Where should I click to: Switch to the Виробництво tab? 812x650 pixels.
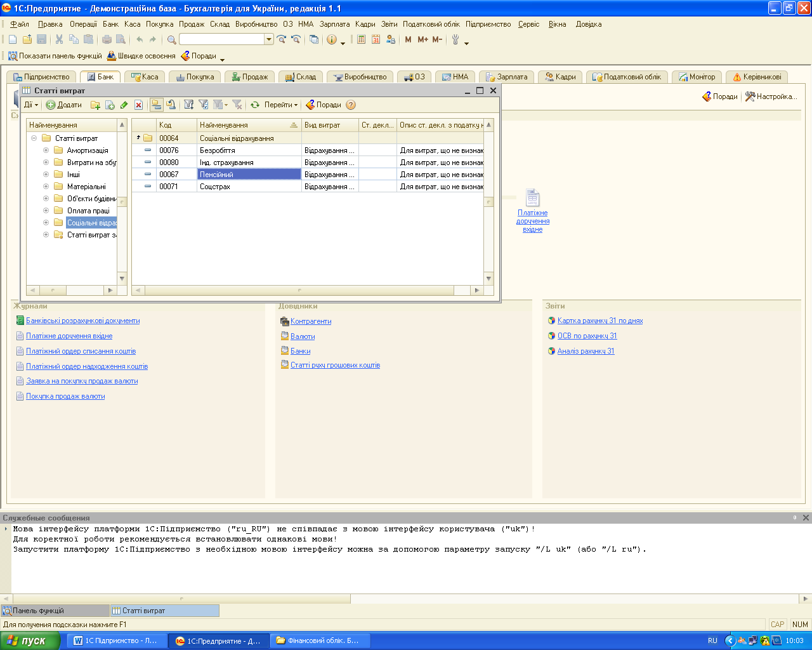[360, 77]
